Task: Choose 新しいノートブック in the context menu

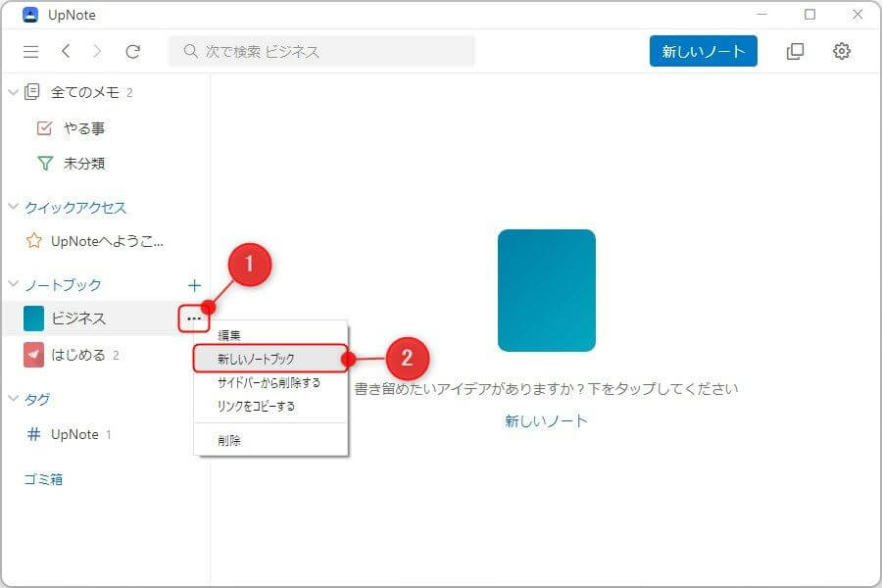Action: (271, 359)
